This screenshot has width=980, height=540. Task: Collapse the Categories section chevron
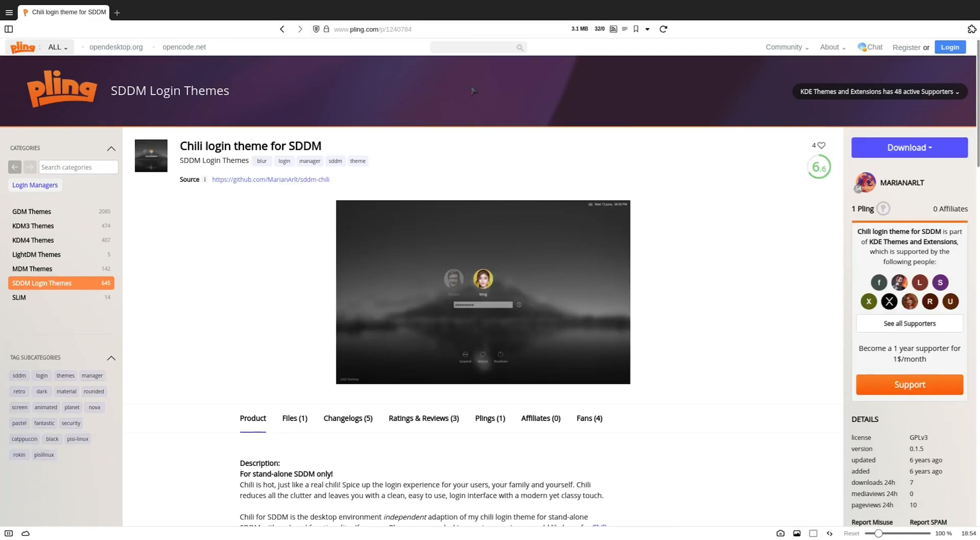(111, 148)
